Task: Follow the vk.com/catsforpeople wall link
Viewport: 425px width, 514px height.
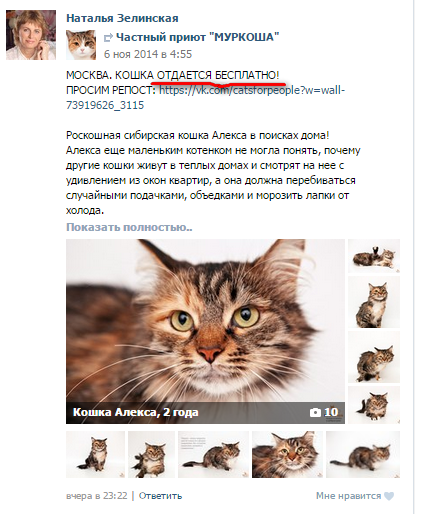Action: pyautogui.click(x=205, y=98)
